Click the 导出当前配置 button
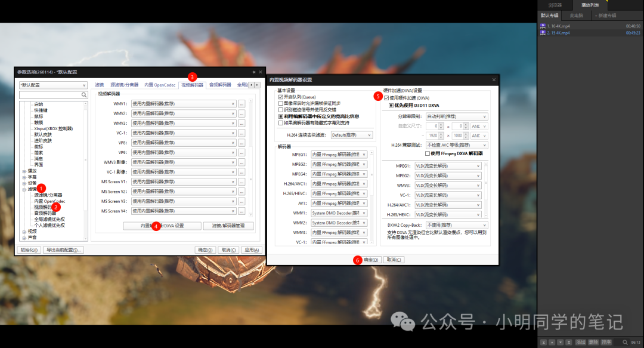Image resolution: width=644 pixels, height=348 pixels. pos(63,250)
